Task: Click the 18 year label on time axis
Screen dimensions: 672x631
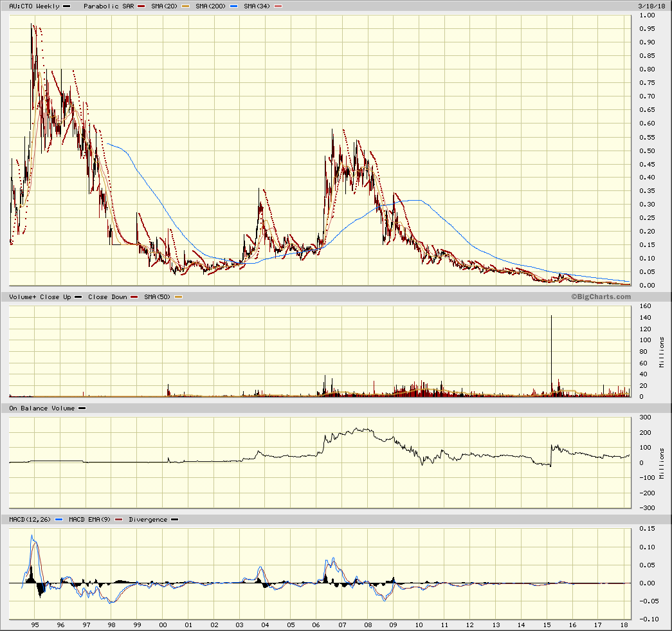Action: 624,625
